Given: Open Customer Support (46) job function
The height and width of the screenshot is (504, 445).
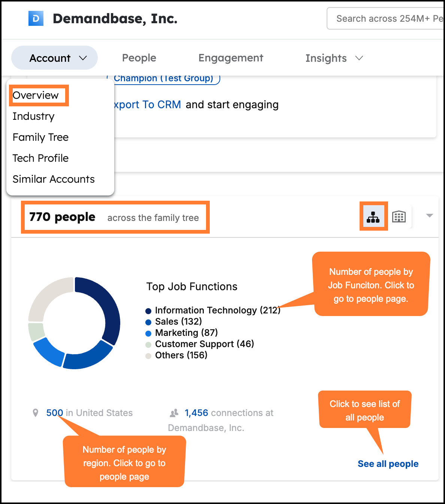Looking at the screenshot, I should [205, 344].
